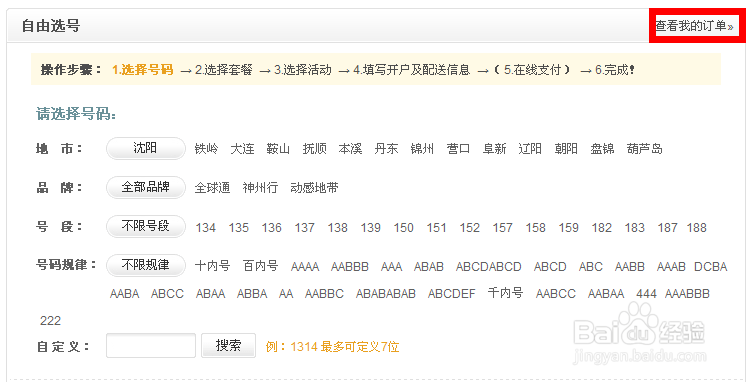Select the AABAA pattern link
The image size is (748, 382).
(606, 294)
